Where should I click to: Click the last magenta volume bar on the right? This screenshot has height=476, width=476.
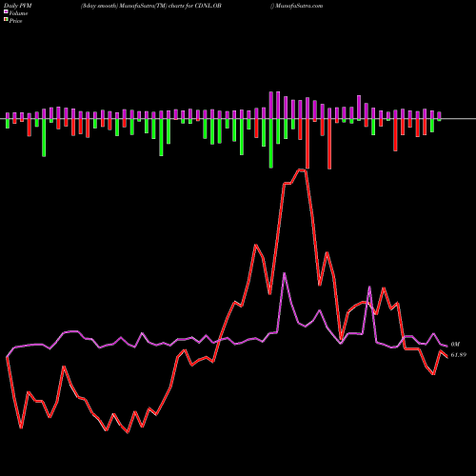[x=439, y=115]
